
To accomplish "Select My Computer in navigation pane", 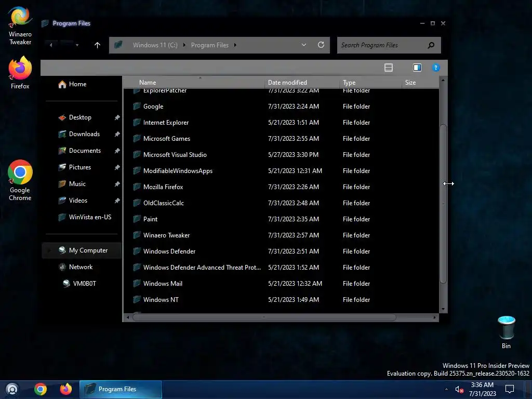I will click(83, 250).
